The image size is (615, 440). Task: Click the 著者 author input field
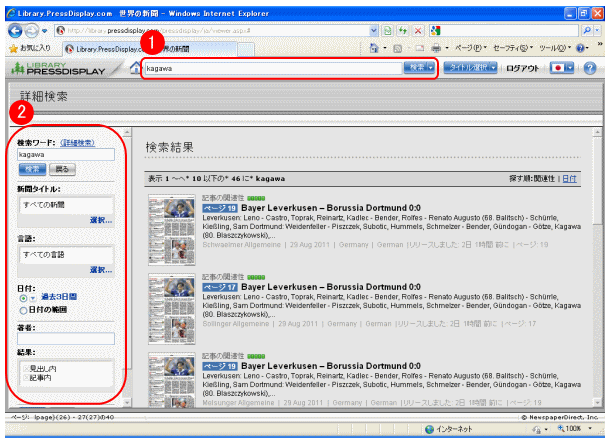[x=66, y=339]
